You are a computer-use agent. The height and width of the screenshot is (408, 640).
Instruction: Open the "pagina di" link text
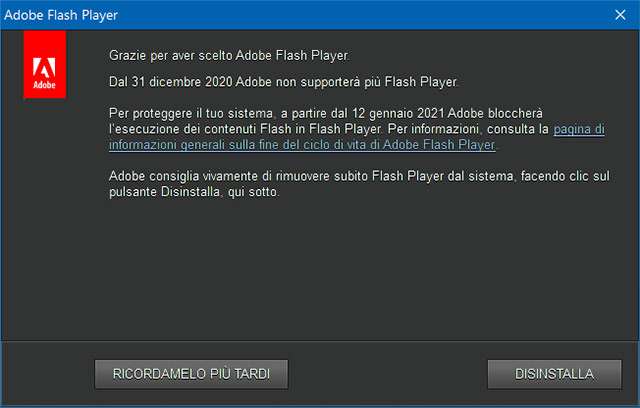tap(579, 130)
